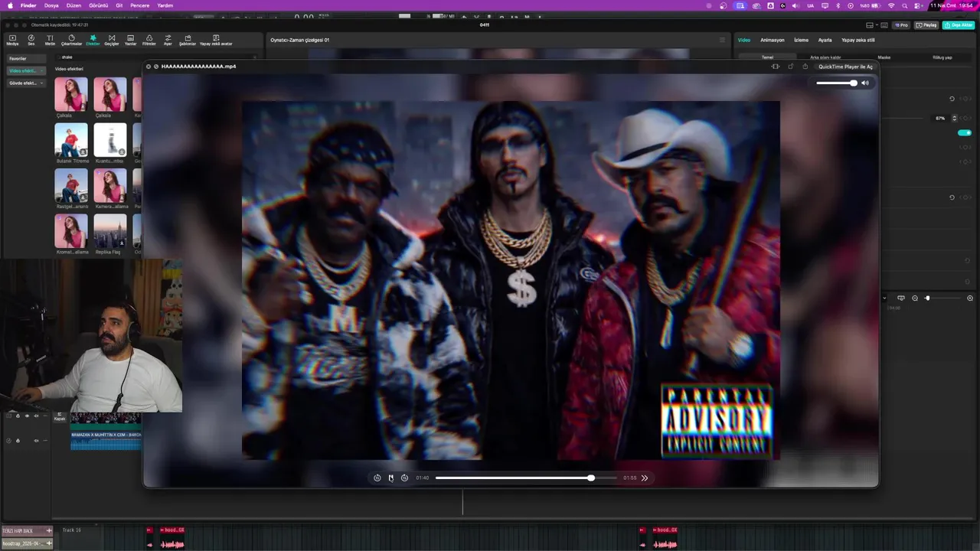Expand the Gövde efektleri category dropdown
Screen dimensions: 980x551
(26, 83)
